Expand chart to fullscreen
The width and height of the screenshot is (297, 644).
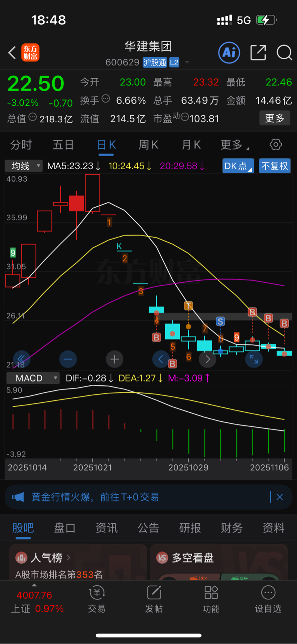[x=254, y=359]
